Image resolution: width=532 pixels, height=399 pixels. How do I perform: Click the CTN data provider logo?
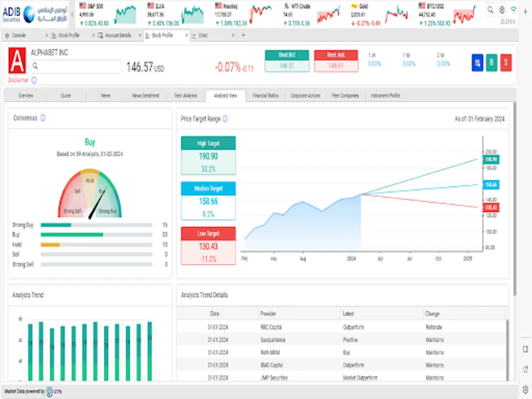[53, 392]
